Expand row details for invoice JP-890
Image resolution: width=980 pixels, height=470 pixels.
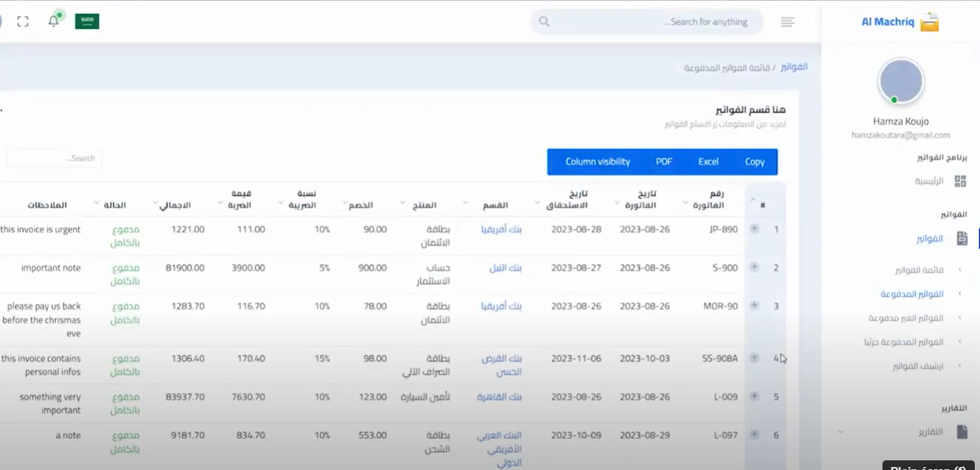coord(754,229)
